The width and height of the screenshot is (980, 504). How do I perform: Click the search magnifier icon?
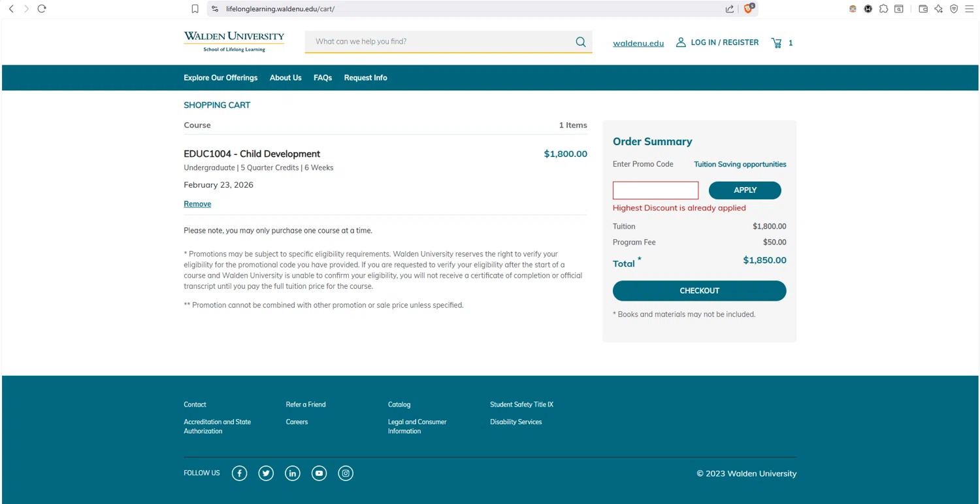[x=581, y=42]
